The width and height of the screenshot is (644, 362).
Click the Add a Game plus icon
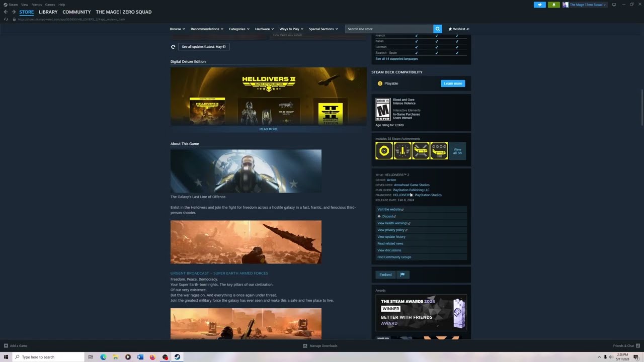point(6,346)
